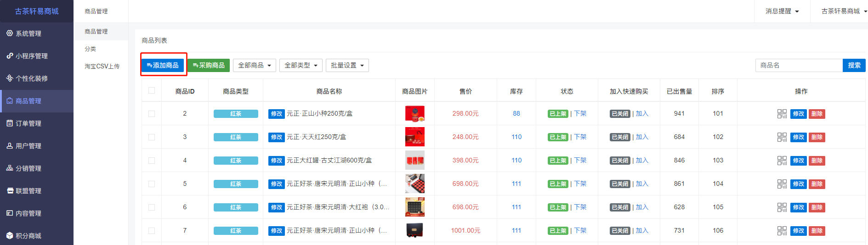The width and height of the screenshot is (868, 245).
Task: Expand the 全部类型 filter dropdown
Action: pyautogui.click(x=301, y=65)
